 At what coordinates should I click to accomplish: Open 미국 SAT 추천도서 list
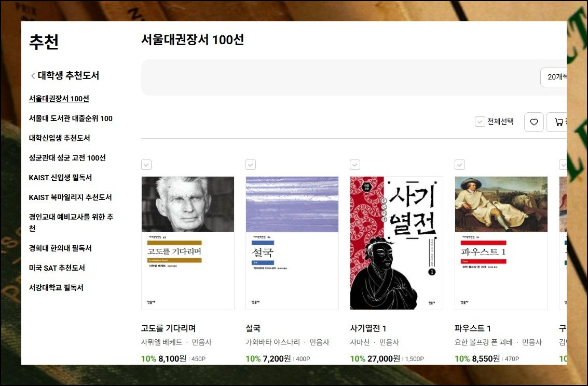(x=57, y=268)
